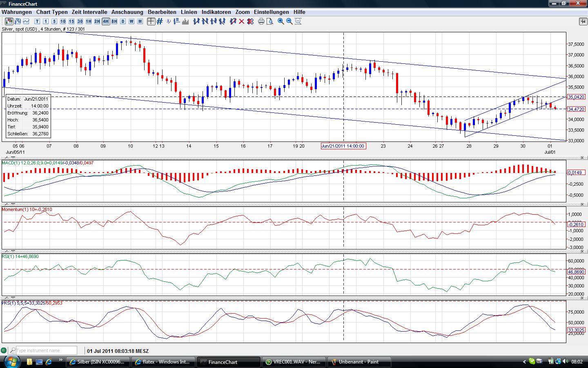Open the Währungen menu
The image size is (588, 368).
tap(16, 12)
